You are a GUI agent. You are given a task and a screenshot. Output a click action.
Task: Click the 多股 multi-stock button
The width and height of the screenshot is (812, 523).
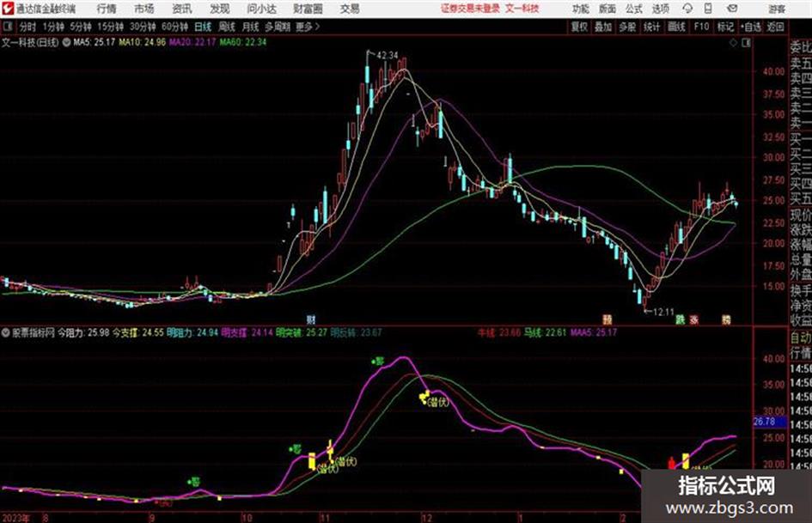(x=627, y=27)
